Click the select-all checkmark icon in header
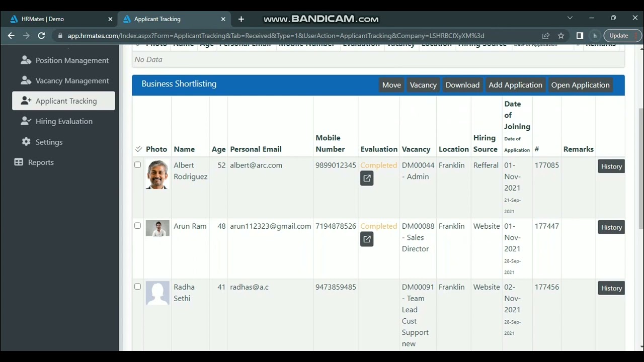 click(x=138, y=149)
